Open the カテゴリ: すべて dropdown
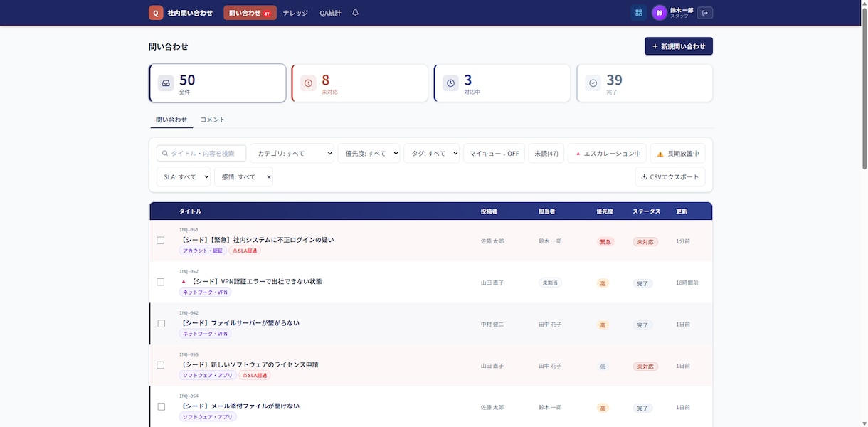 (292, 154)
